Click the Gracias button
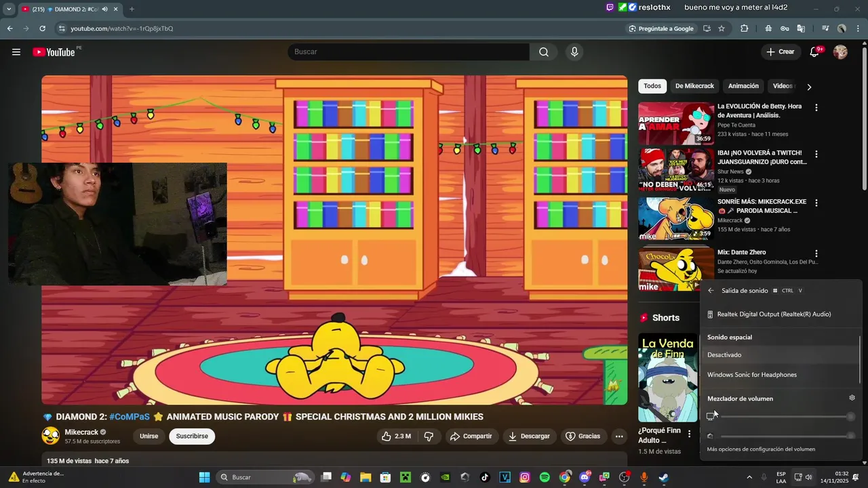Image resolution: width=868 pixels, height=488 pixels. [x=583, y=436]
